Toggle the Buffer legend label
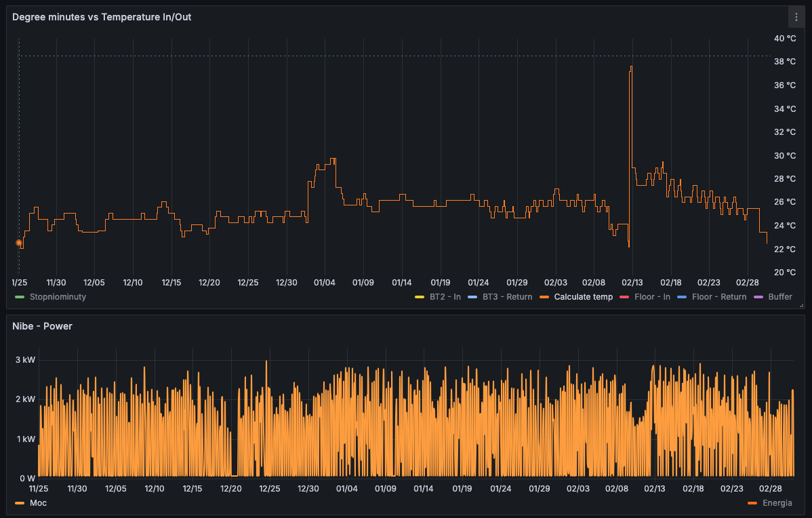This screenshot has height=518, width=812. [779, 297]
